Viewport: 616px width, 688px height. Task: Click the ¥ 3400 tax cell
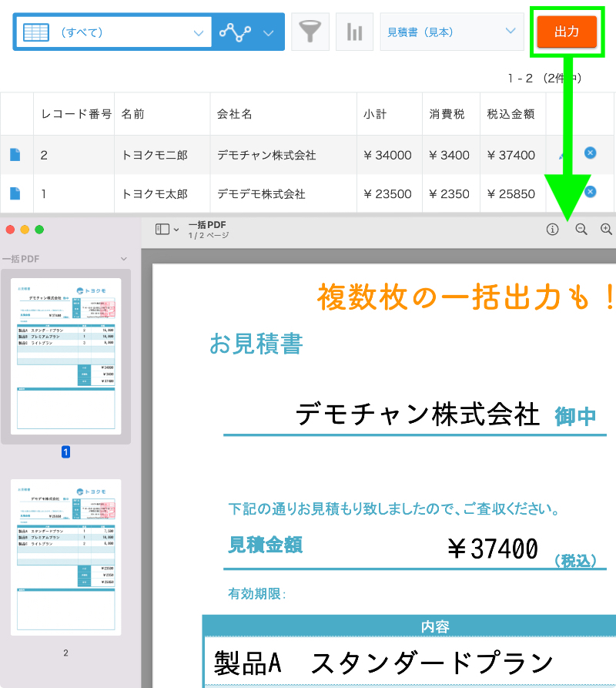tap(451, 155)
